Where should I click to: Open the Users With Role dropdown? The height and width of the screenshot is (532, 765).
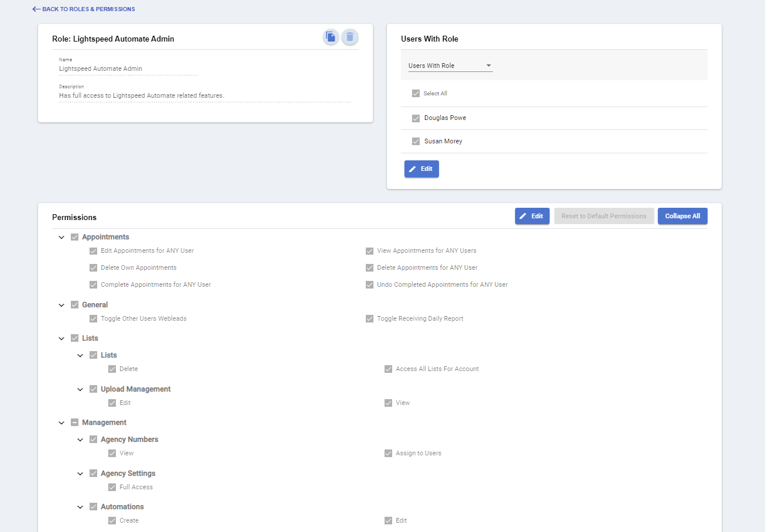[x=450, y=66]
